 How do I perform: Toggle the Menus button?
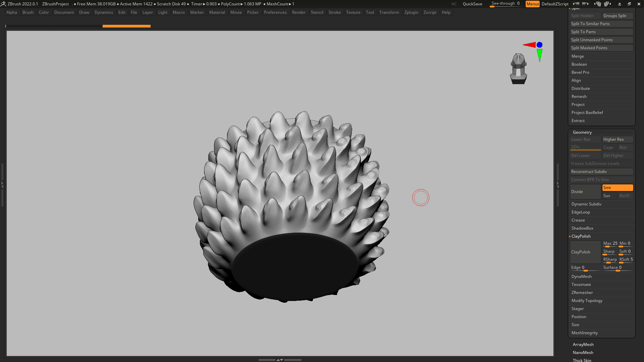click(x=533, y=4)
